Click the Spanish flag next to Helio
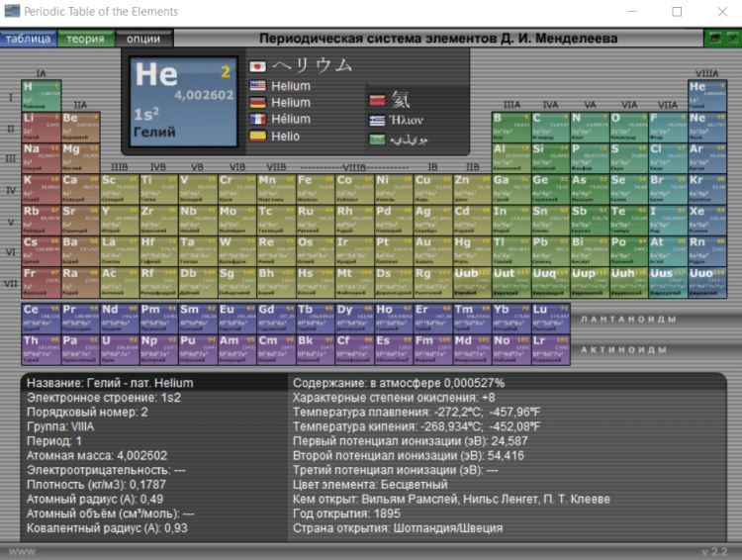The image size is (742, 560). pyautogui.click(x=257, y=136)
